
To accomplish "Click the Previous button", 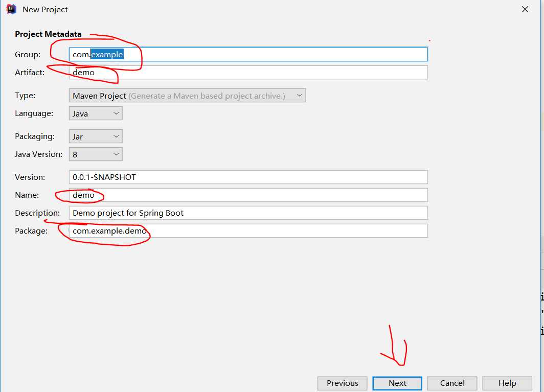I will [343, 383].
